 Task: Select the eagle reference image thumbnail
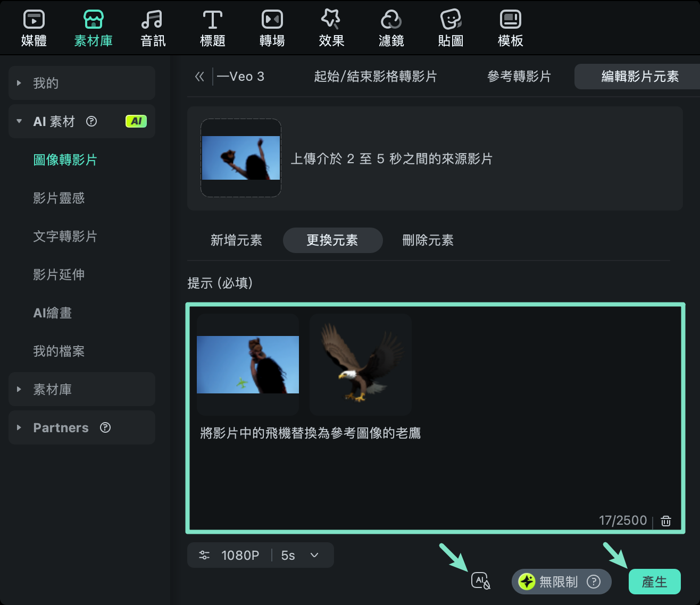coord(360,364)
